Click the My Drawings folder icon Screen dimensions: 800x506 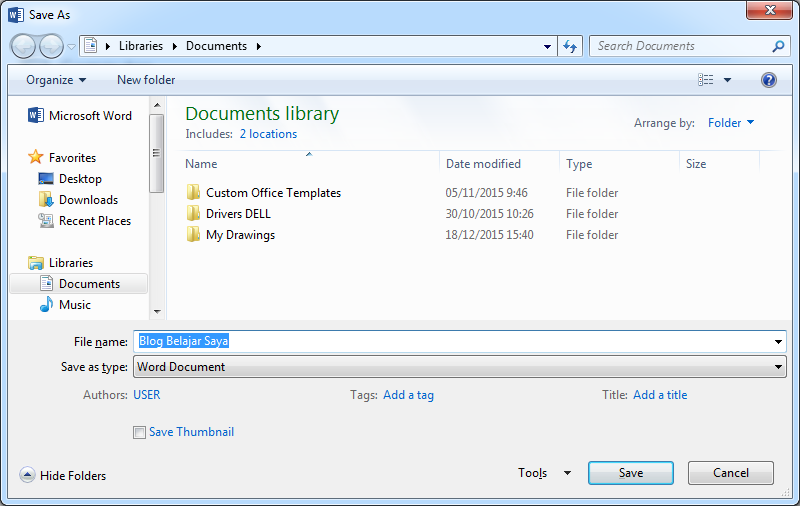[x=193, y=235]
